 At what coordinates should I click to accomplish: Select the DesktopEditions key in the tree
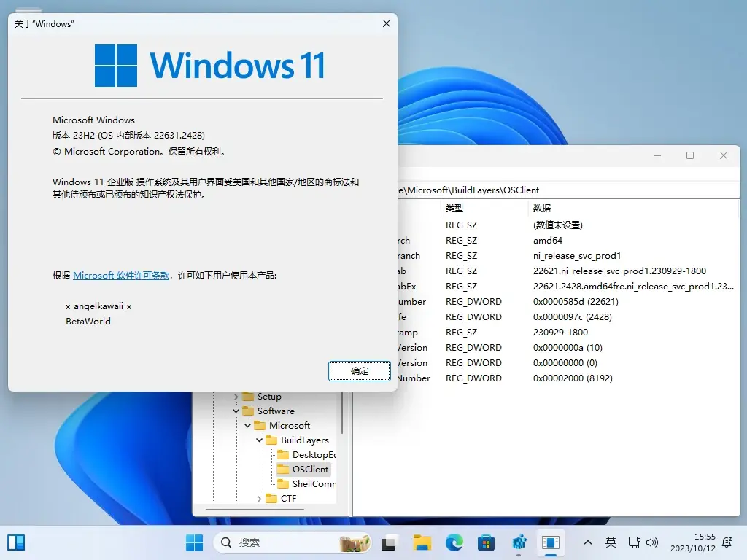coord(314,455)
